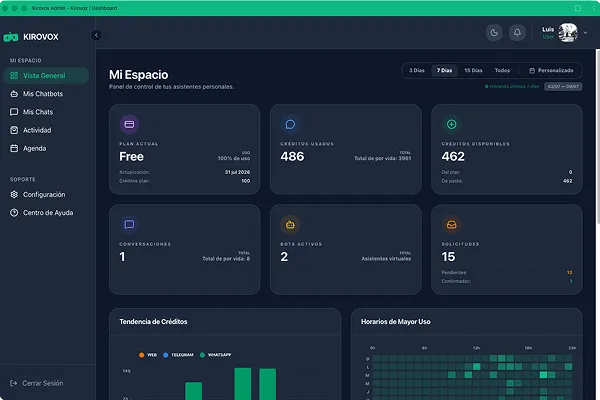Select the 3 Días filter

point(417,70)
